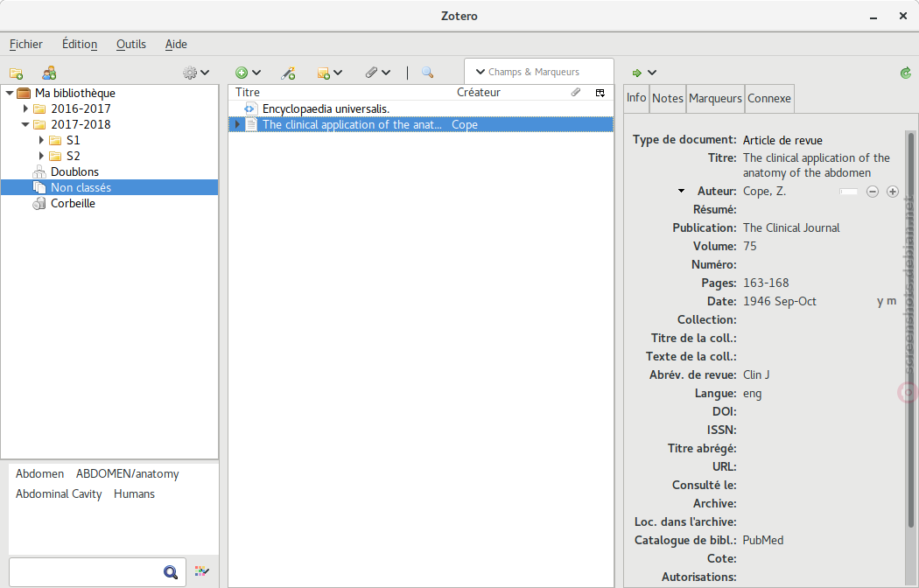Add another author with plus button
Image resolution: width=919 pixels, height=588 pixels.
[x=893, y=192]
